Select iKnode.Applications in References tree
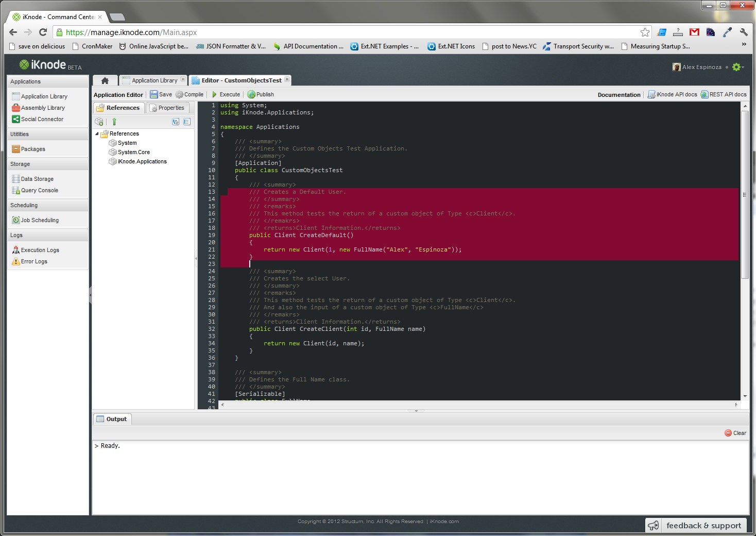This screenshot has width=756, height=536. coord(142,161)
